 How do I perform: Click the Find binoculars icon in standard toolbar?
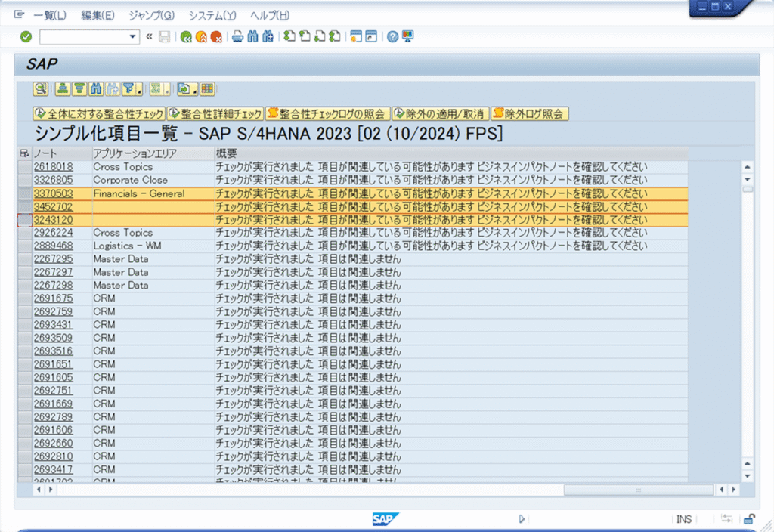(252, 36)
